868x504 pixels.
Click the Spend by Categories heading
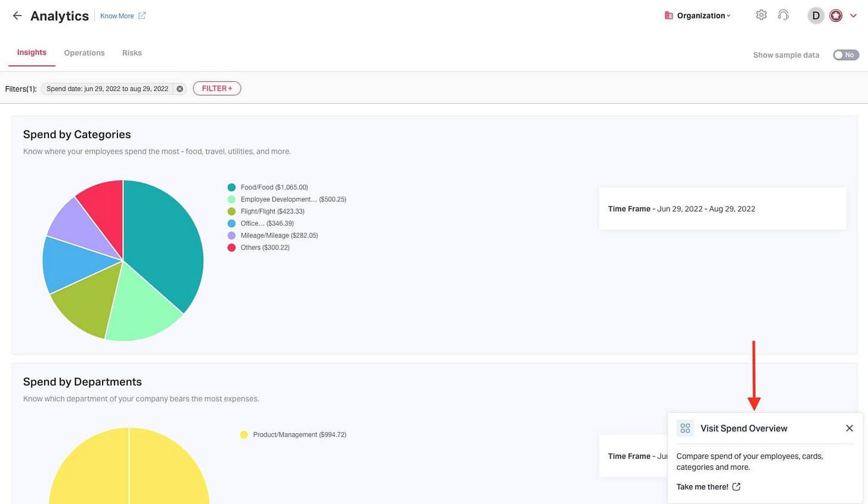tap(77, 134)
